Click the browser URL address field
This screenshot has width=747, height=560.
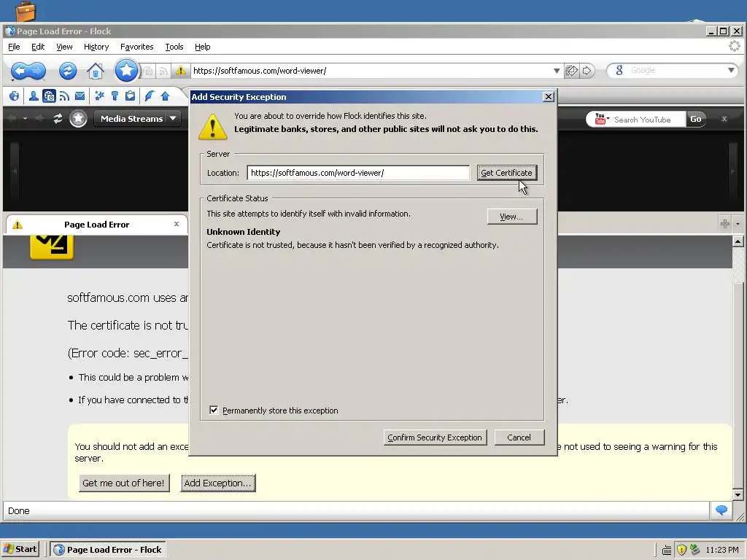371,71
